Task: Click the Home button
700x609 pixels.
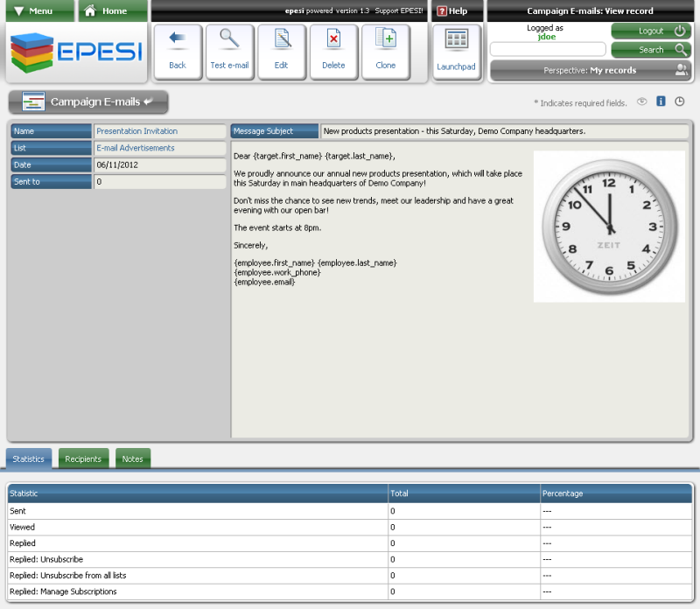Action: click(x=113, y=11)
